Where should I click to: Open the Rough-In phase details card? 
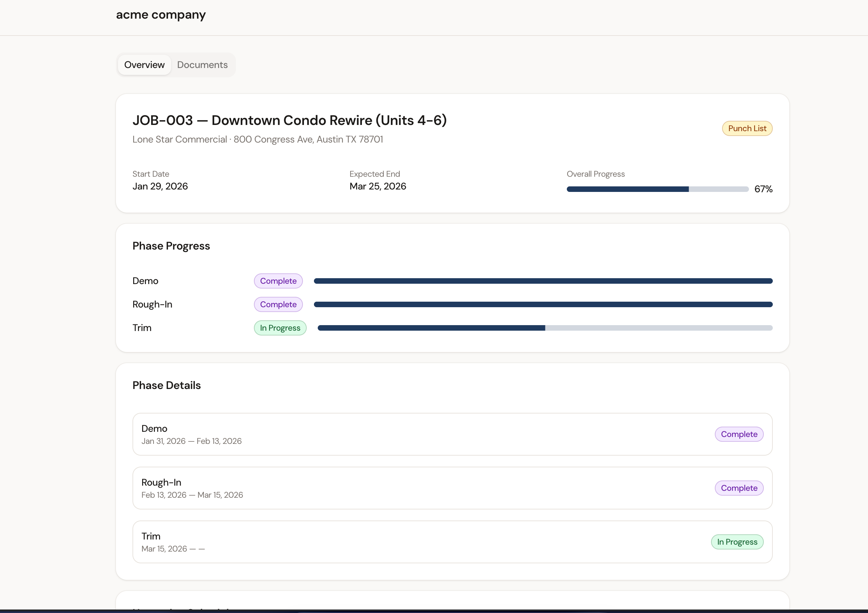coord(416,488)
